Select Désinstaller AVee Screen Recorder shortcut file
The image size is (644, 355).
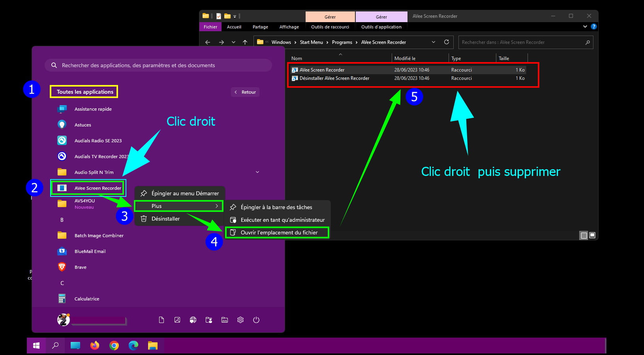click(408, 78)
